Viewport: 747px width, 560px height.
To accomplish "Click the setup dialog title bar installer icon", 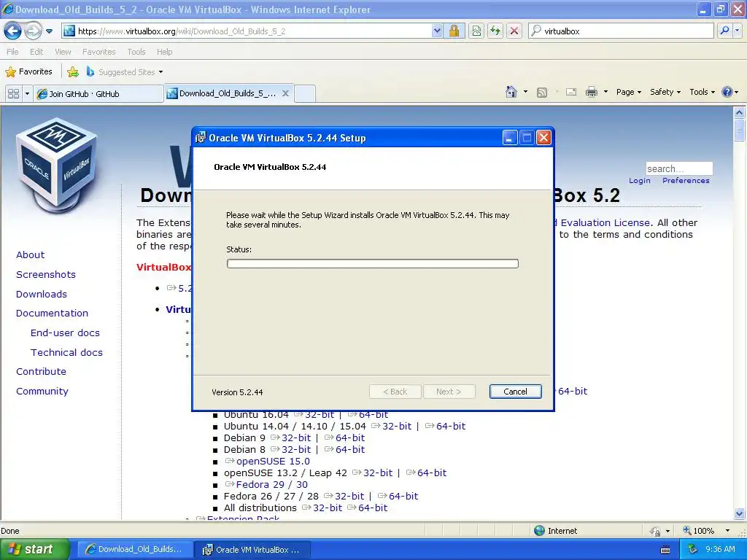I will click(x=201, y=138).
